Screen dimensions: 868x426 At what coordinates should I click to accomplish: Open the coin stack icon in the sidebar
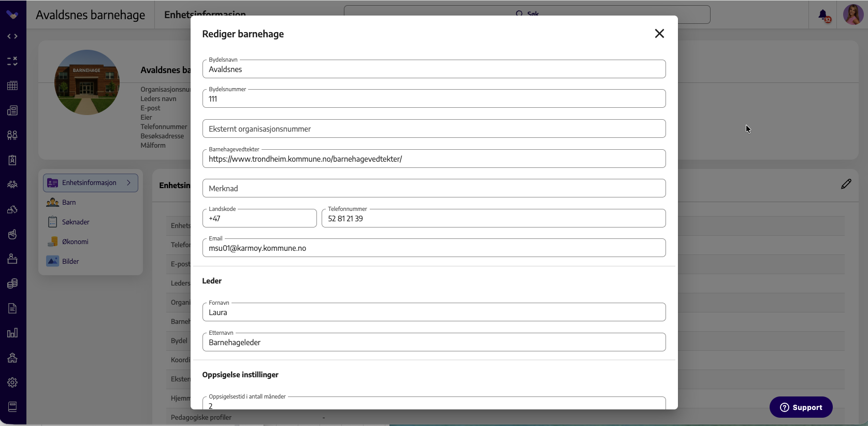click(x=12, y=283)
